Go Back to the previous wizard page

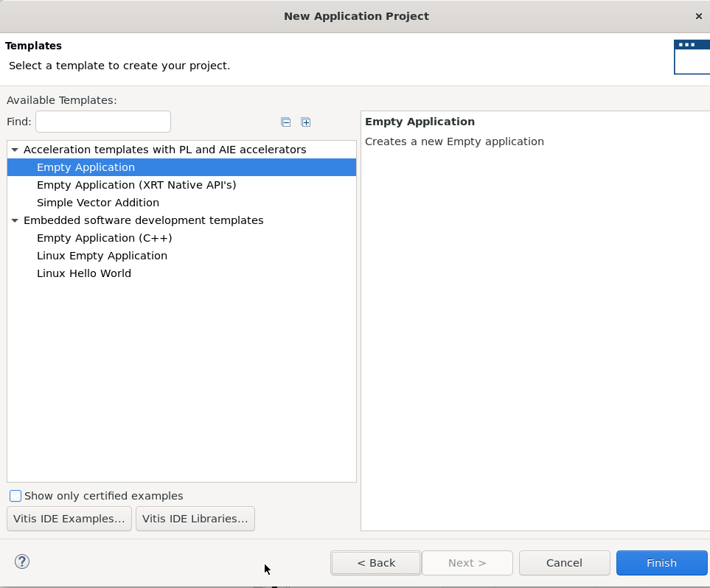[x=376, y=563]
